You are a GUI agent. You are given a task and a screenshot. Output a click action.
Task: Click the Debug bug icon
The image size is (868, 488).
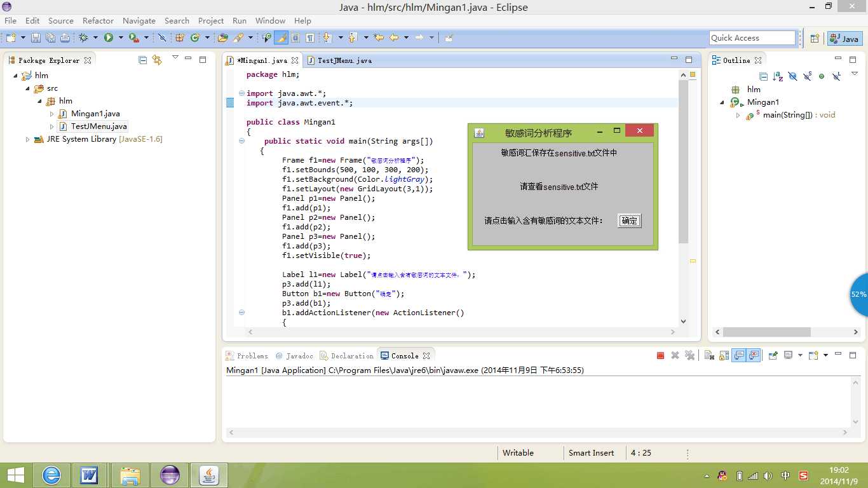tap(83, 38)
